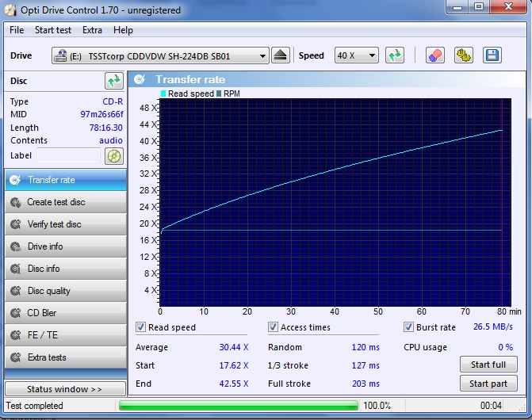Click the eraser icon in the toolbar
The image size is (532, 420).
(435, 55)
